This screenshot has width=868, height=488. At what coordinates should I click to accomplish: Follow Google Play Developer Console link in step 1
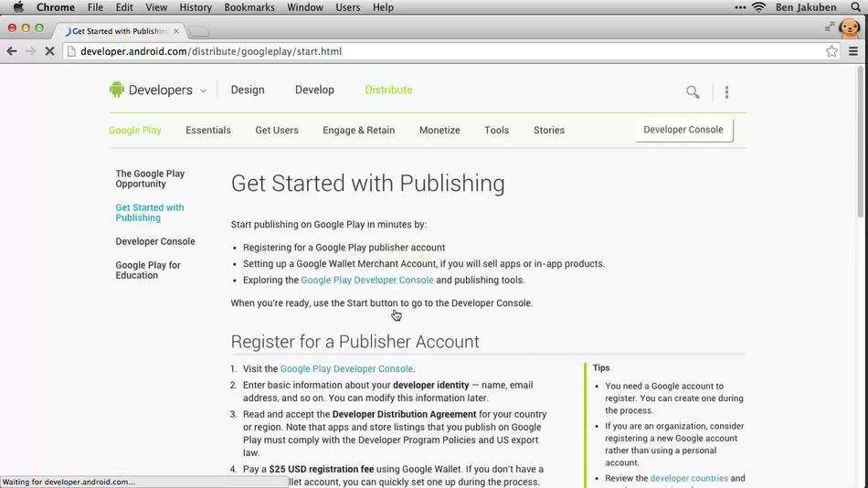coord(346,368)
